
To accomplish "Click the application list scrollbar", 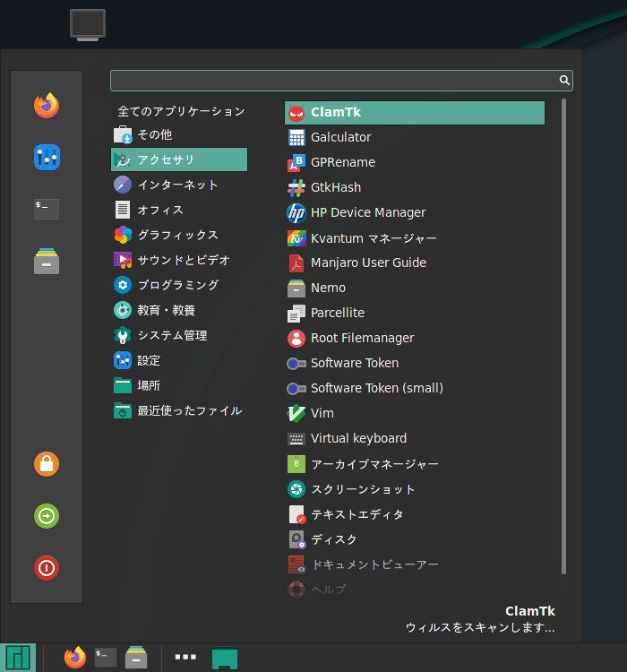I will click(563, 336).
